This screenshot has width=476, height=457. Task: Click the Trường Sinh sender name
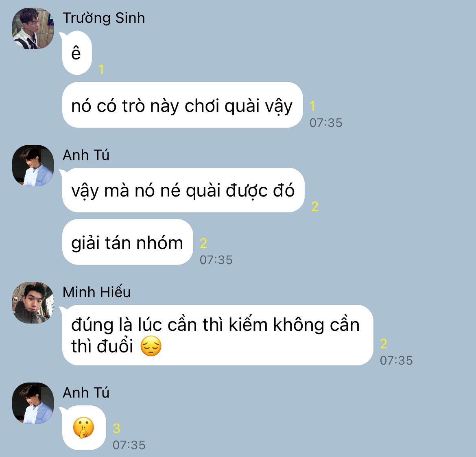click(x=103, y=18)
